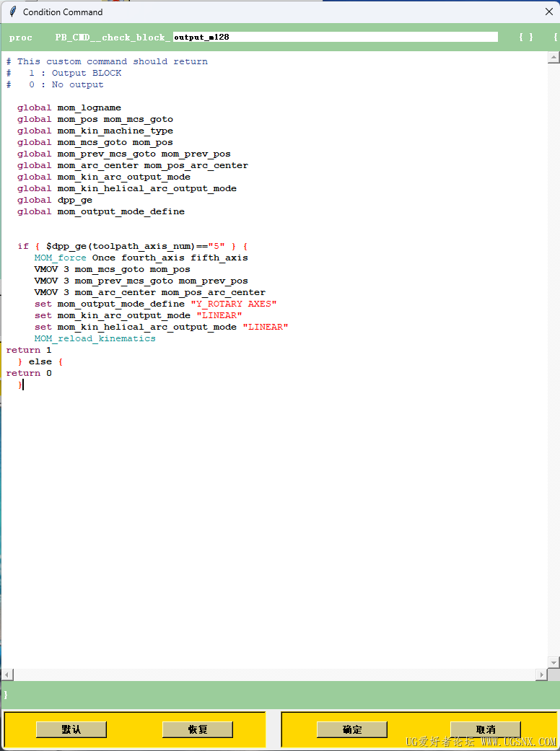Click the 'VMOV 3 mom_arc_center mom_pos_arc_center' line
Image resolution: width=560 pixels, height=751 pixels.
pos(150,292)
